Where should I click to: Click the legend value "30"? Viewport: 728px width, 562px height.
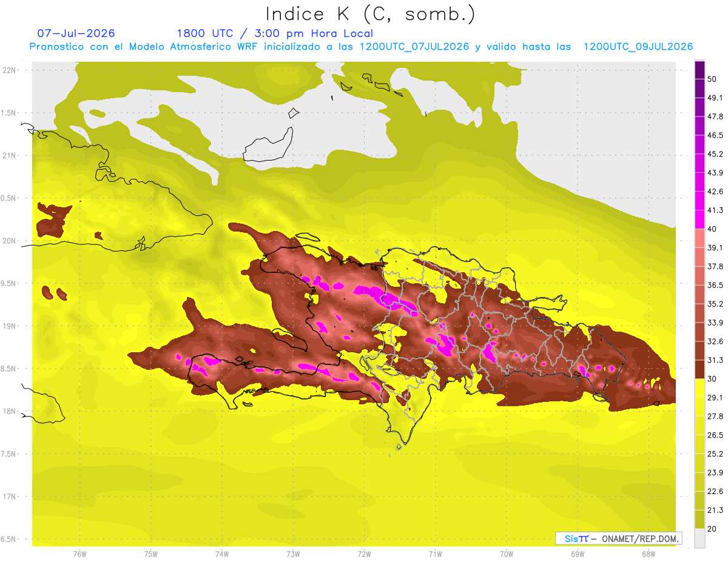pos(712,379)
